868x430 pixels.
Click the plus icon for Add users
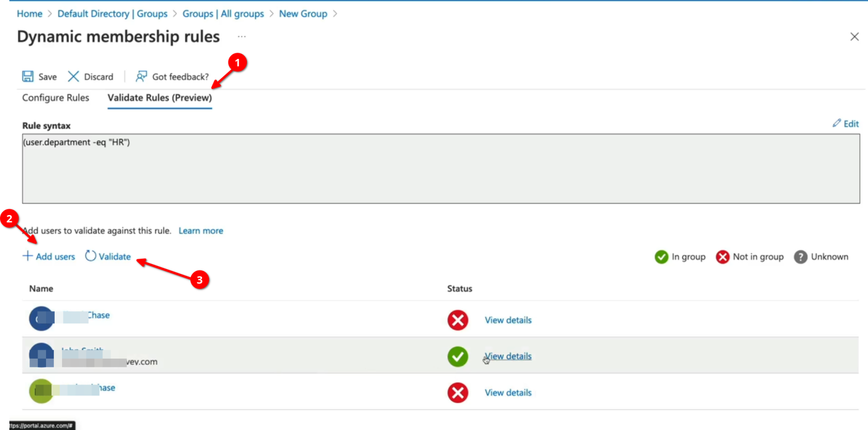pyautogui.click(x=27, y=256)
